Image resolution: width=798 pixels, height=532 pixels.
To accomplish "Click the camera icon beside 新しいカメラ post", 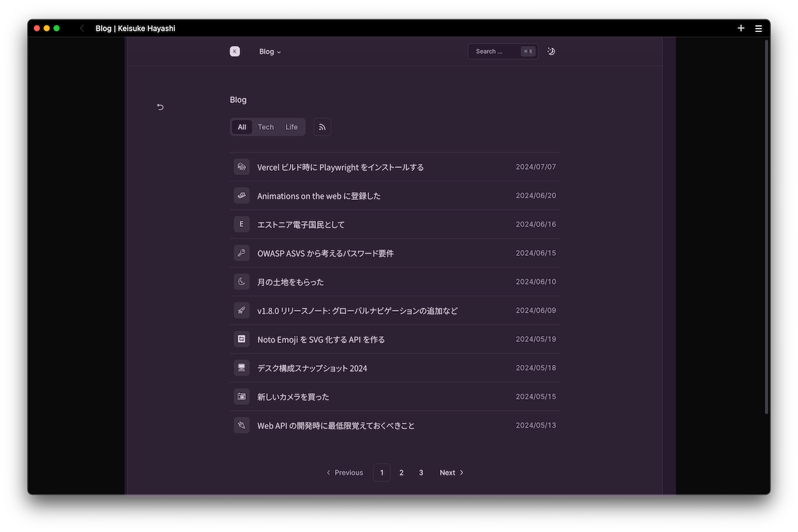I will 241,396.
